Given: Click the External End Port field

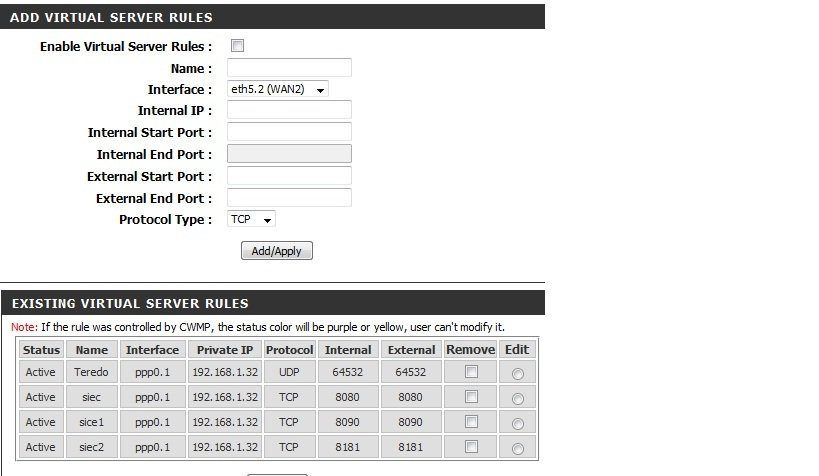Looking at the screenshot, I should [289, 198].
